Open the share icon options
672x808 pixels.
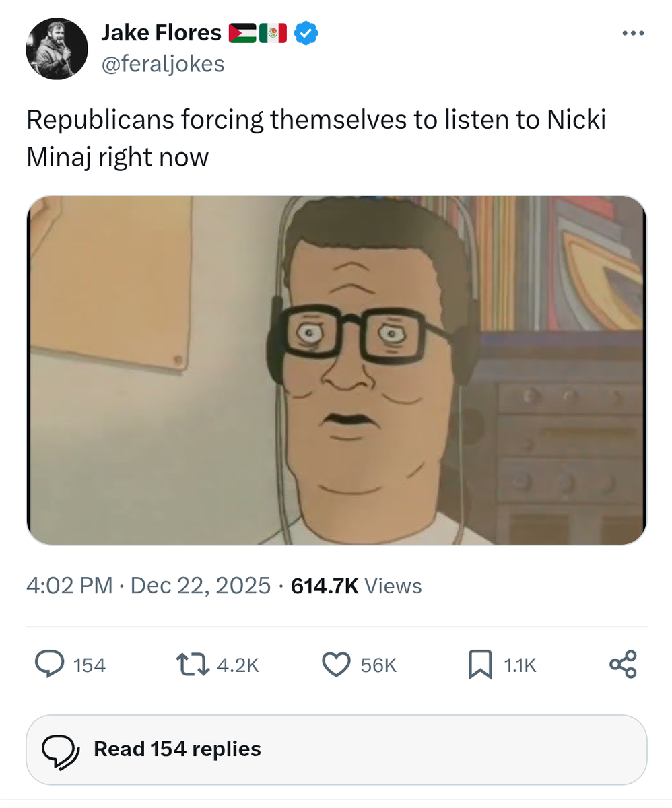click(623, 665)
